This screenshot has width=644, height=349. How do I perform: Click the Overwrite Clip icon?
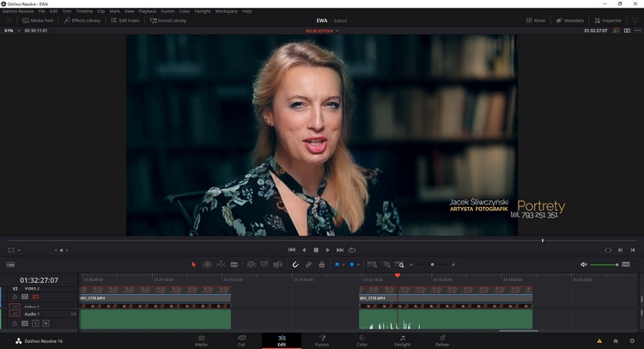click(x=264, y=265)
